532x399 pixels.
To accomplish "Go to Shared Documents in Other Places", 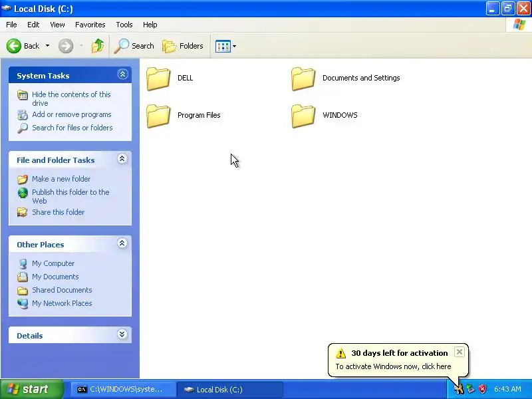I will (62, 290).
